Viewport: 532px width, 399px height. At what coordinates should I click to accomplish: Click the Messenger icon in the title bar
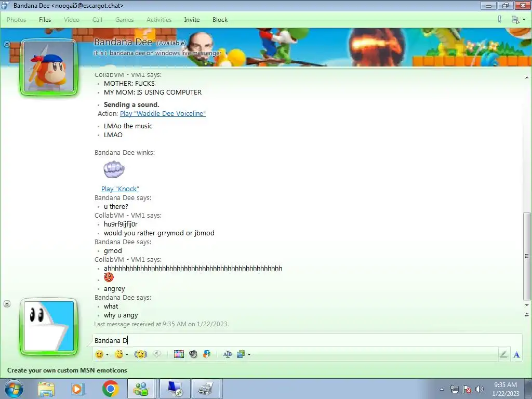click(5, 5)
